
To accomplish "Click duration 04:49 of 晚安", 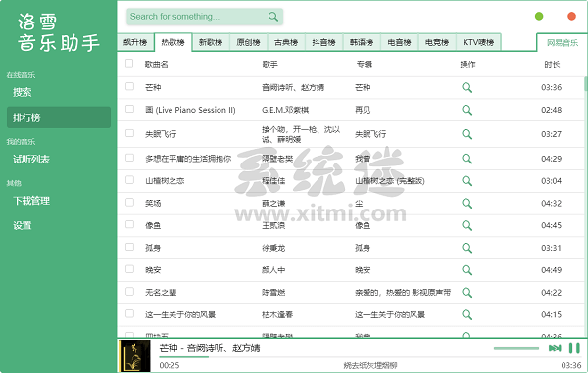I will [x=551, y=270].
